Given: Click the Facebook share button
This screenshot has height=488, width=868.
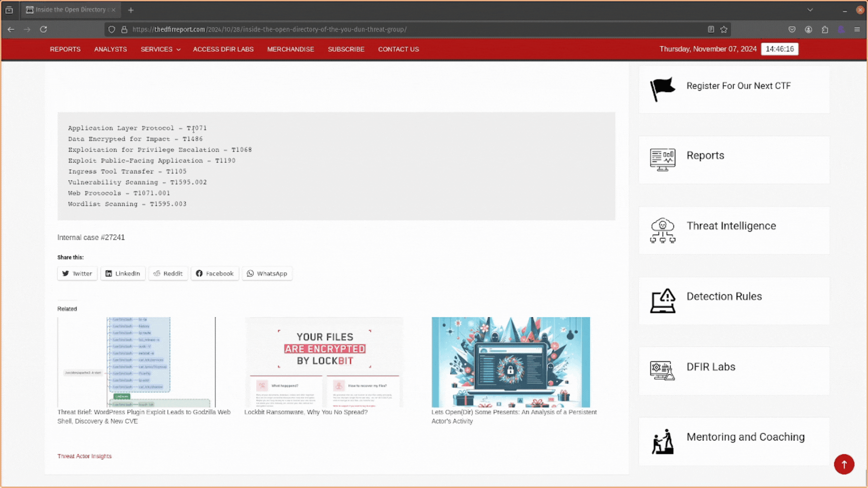Looking at the screenshot, I should point(214,273).
